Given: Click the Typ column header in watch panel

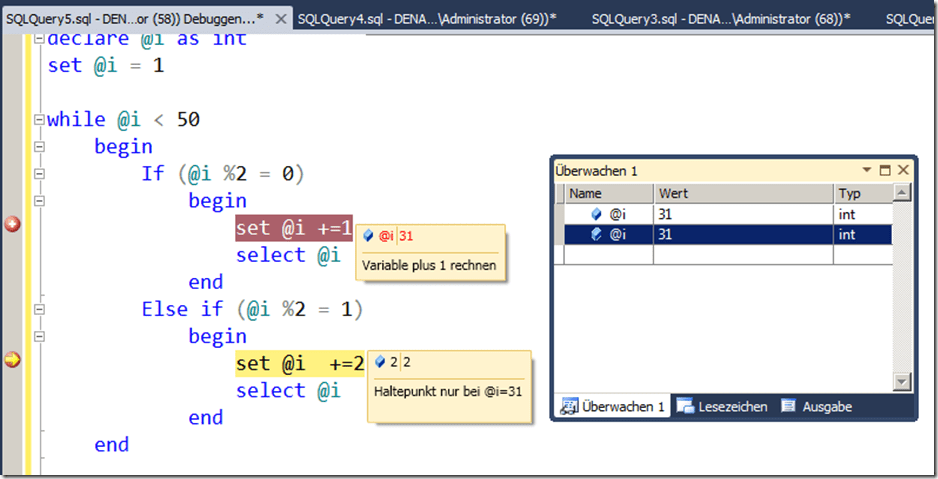Looking at the screenshot, I should pos(863,194).
